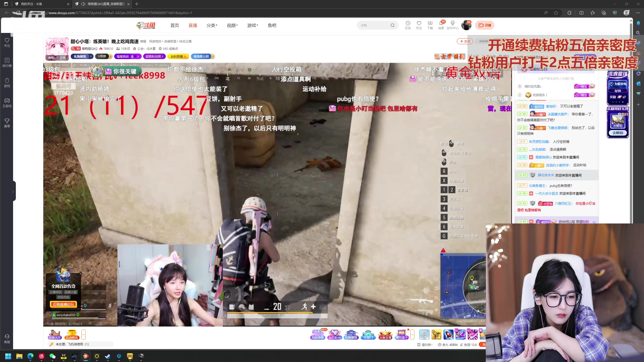Open the 创作中心 creator center icon
This screenshot has width=644, height=362.
coord(453,25)
